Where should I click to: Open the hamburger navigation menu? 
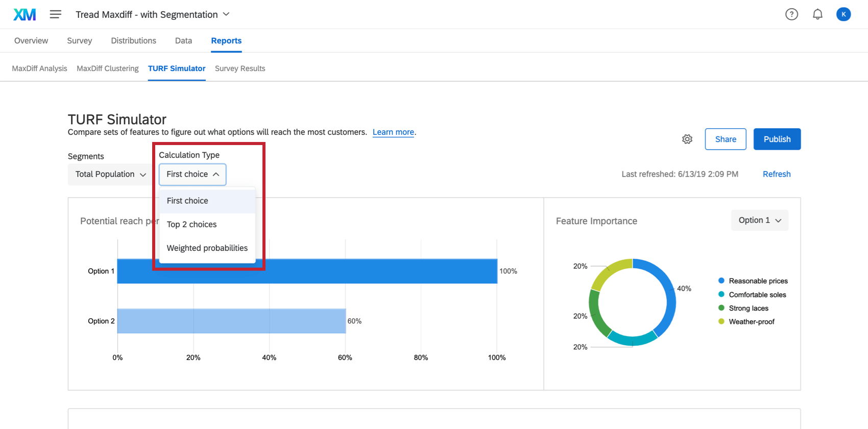click(x=55, y=15)
